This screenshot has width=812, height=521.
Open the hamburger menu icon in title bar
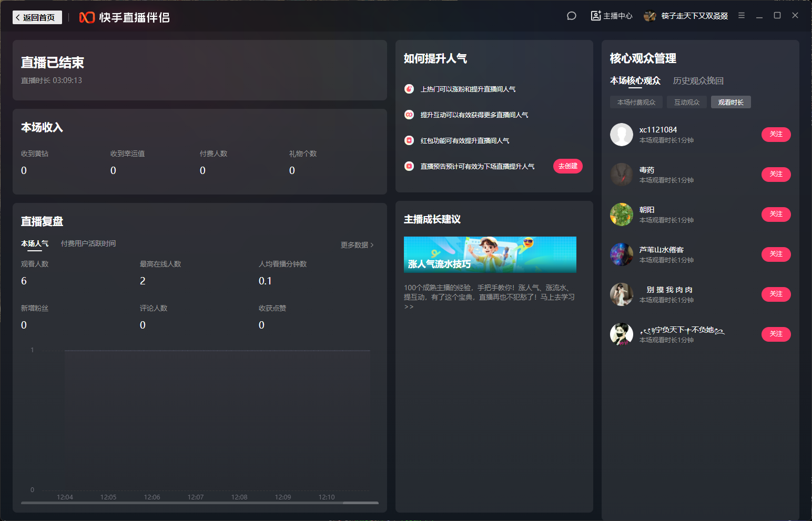click(742, 16)
